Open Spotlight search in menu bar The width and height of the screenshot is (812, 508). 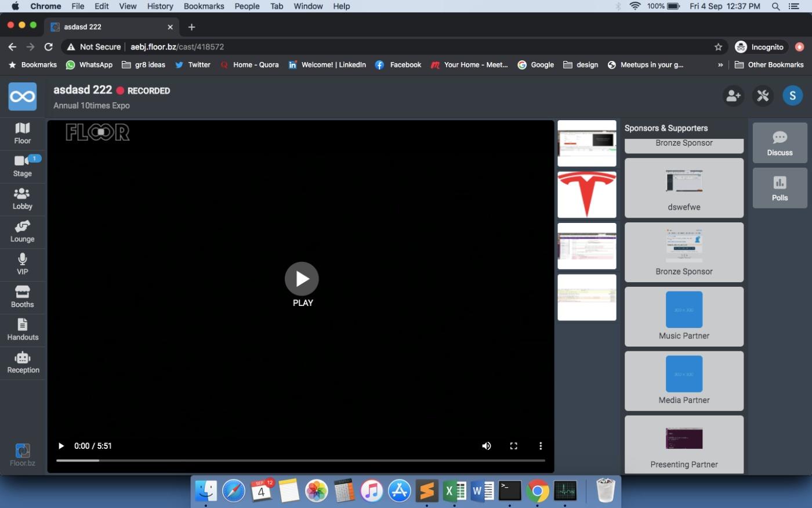(x=775, y=6)
